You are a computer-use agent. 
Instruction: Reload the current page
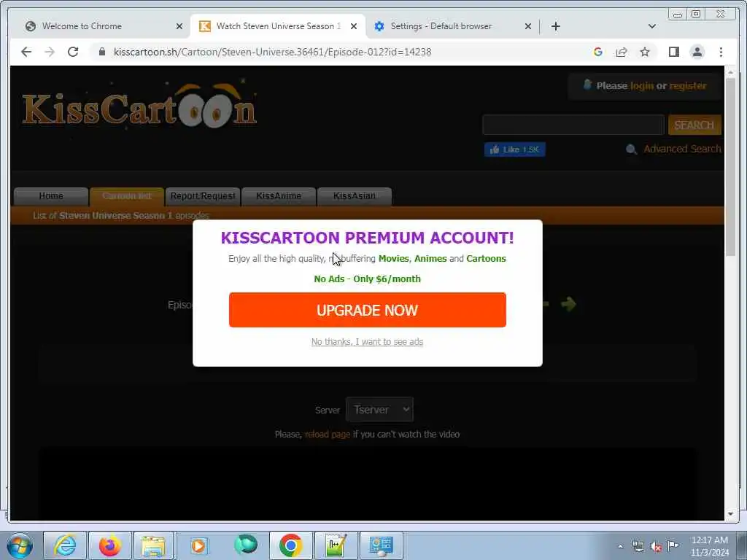pos(73,52)
